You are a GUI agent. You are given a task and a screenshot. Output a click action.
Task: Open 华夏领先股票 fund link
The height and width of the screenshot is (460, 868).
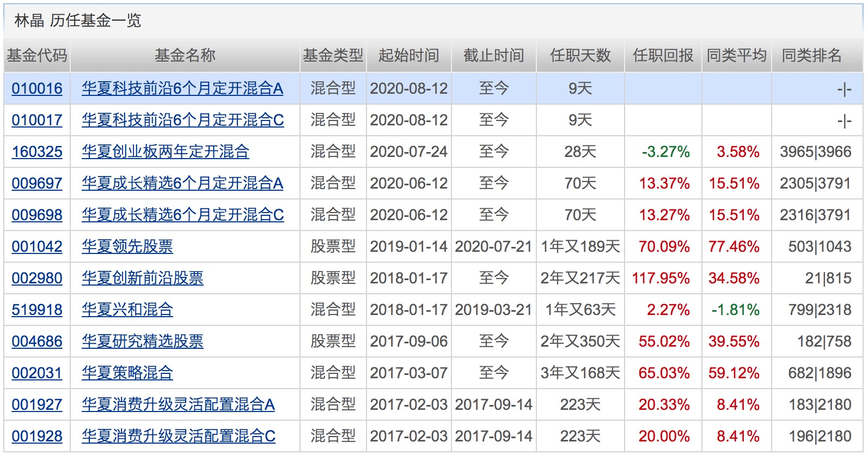pos(127,246)
